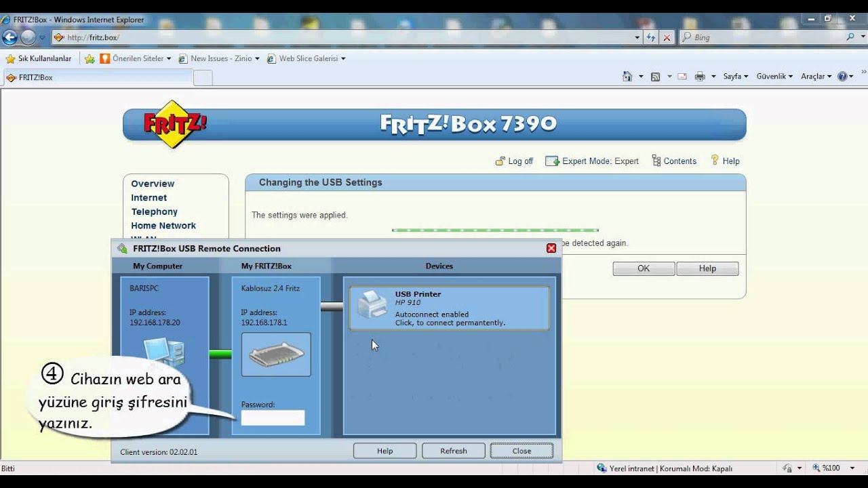Image resolution: width=868 pixels, height=488 pixels.
Task: Click the IE forward navigation button
Action: (x=28, y=37)
